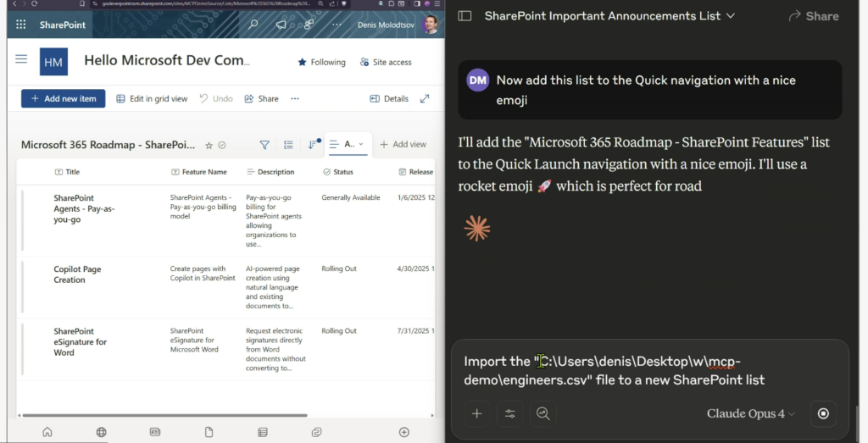868x443 pixels.
Task: Click the 7/31/2025 release date cell
Action: pos(415,330)
